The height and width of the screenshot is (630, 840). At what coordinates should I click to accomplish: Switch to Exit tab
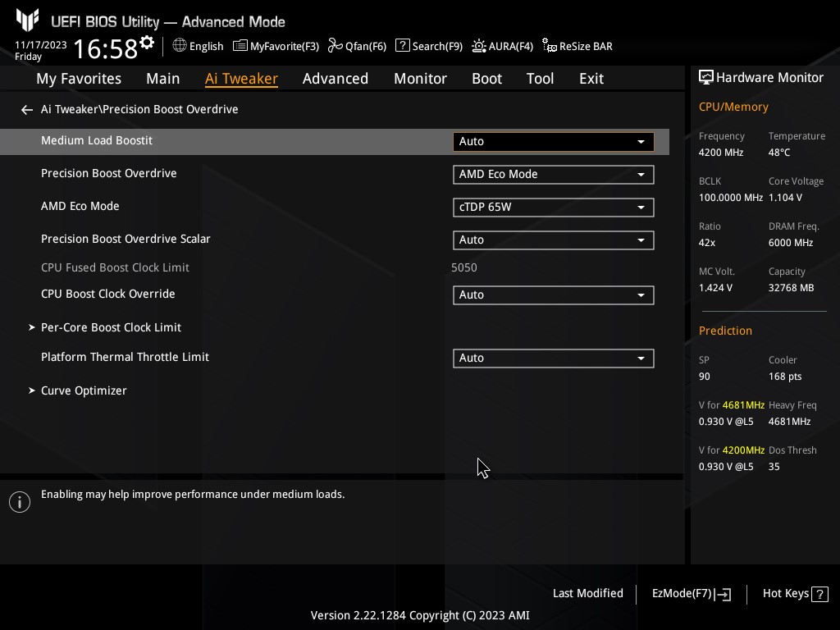click(591, 79)
